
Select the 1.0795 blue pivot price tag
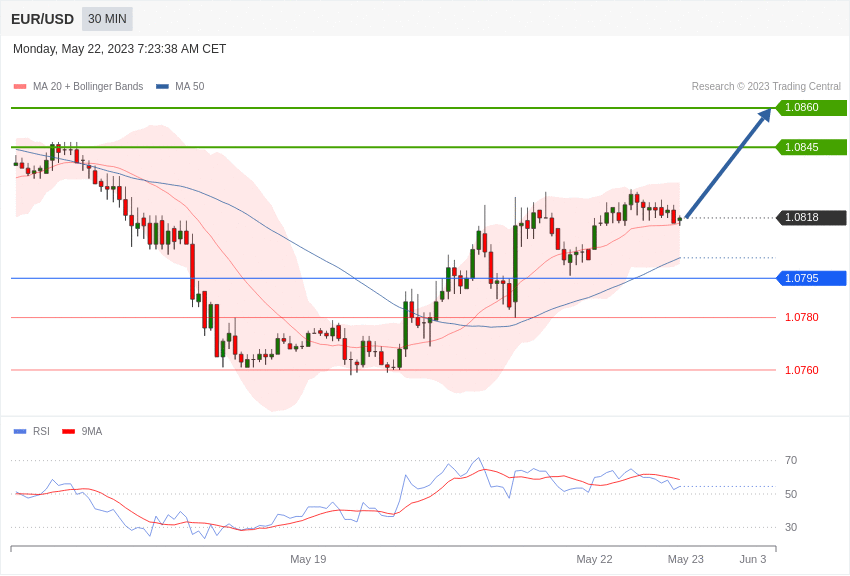tap(811, 278)
